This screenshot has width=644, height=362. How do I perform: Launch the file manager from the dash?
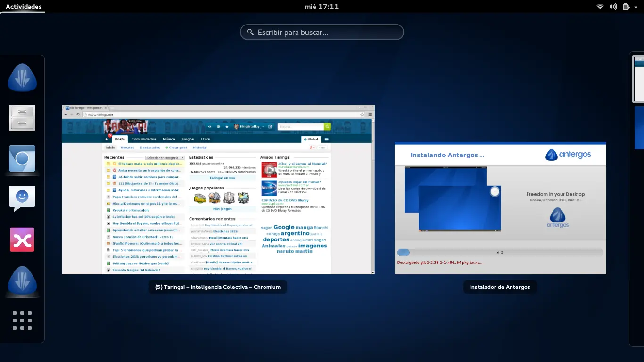point(22,118)
